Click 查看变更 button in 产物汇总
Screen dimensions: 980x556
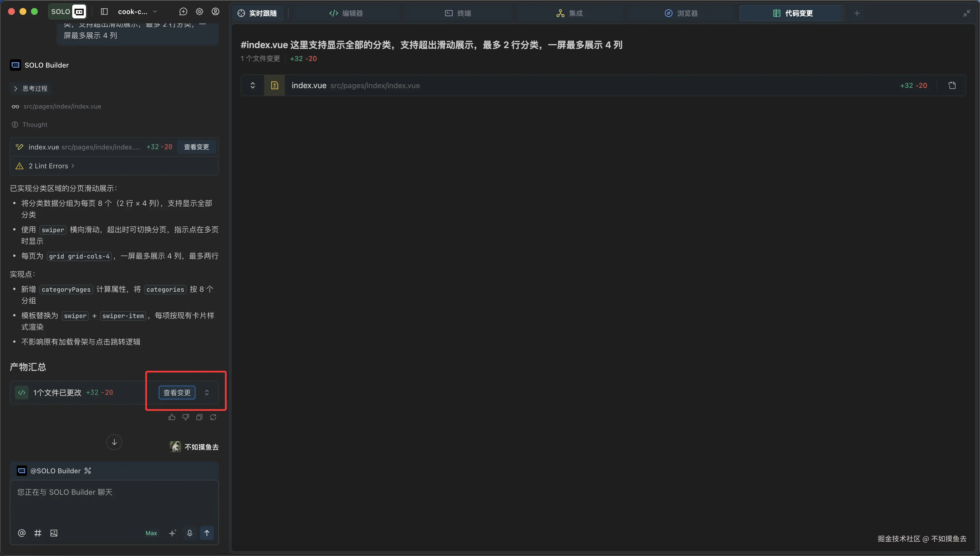click(x=177, y=393)
